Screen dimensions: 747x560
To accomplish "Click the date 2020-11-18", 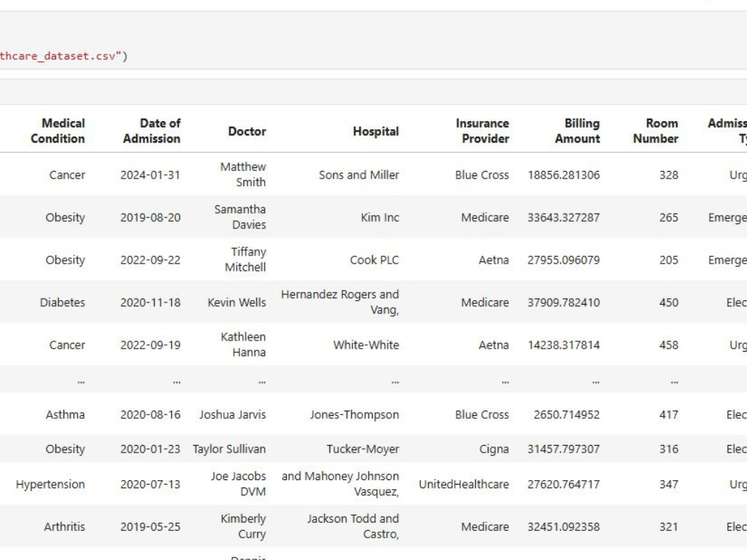I will [x=150, y=302].
